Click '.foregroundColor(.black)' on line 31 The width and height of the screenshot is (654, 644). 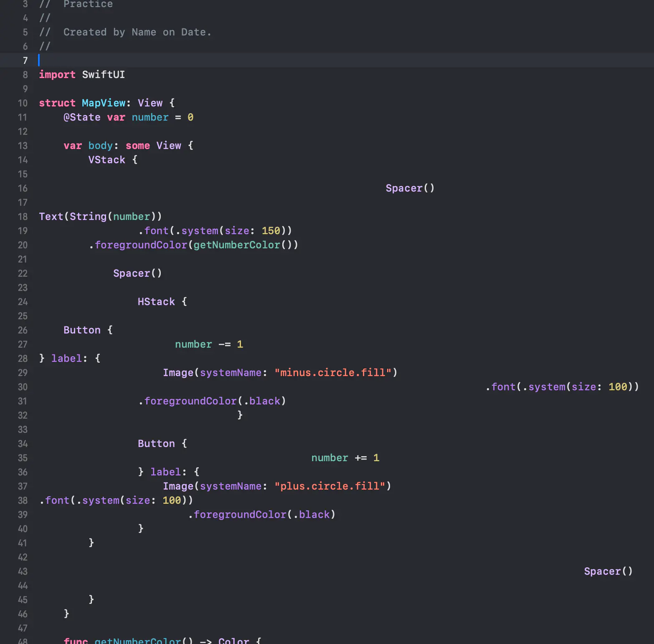212,401
